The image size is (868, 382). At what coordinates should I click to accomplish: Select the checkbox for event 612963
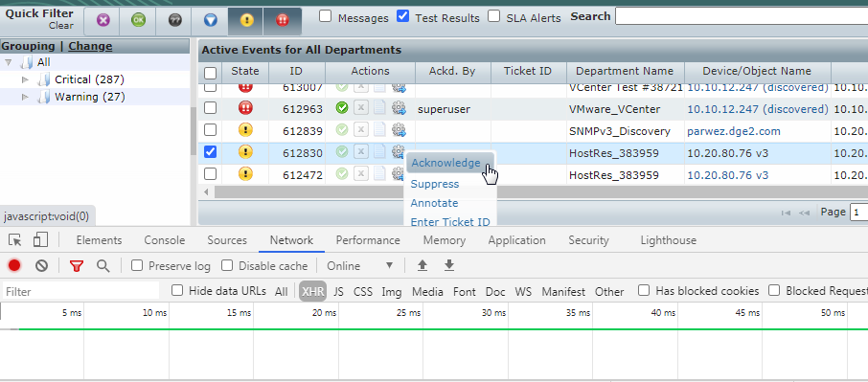click(211, 108)
